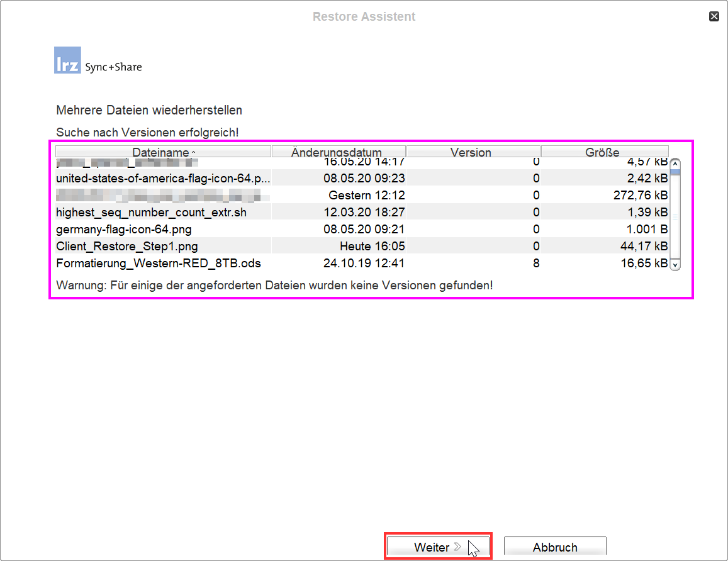
Task: Click the LRZ Sync+Share logo
Action: (x=98, y=60)
